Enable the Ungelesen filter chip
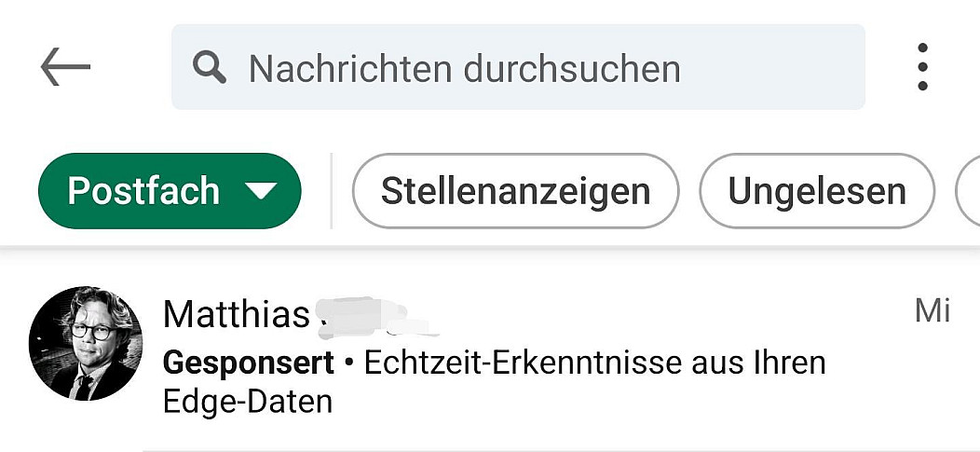 816,191
